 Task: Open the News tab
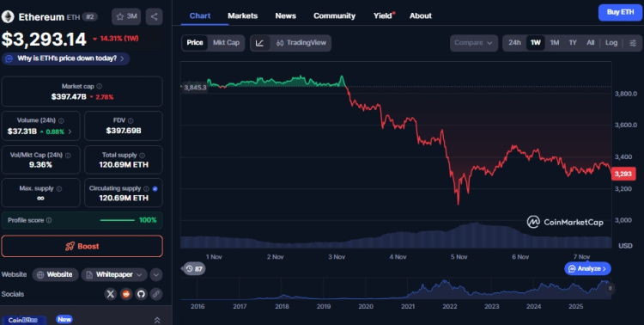(x=285, y=15)
